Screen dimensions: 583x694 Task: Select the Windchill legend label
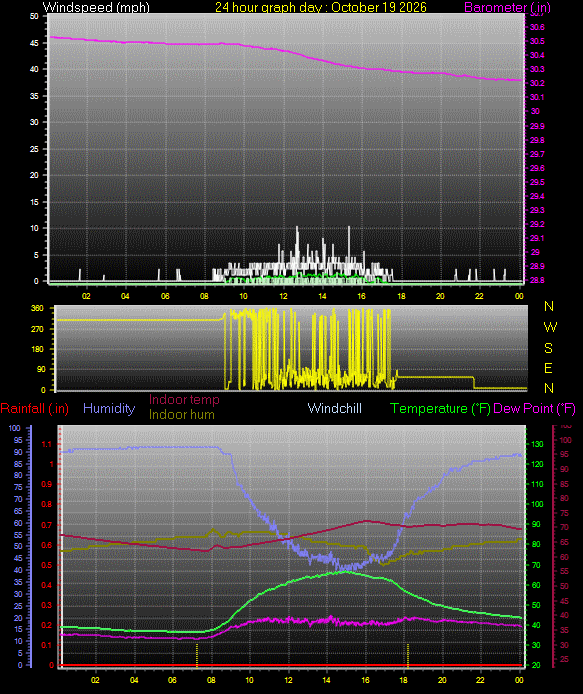click(x=335, y=409)
